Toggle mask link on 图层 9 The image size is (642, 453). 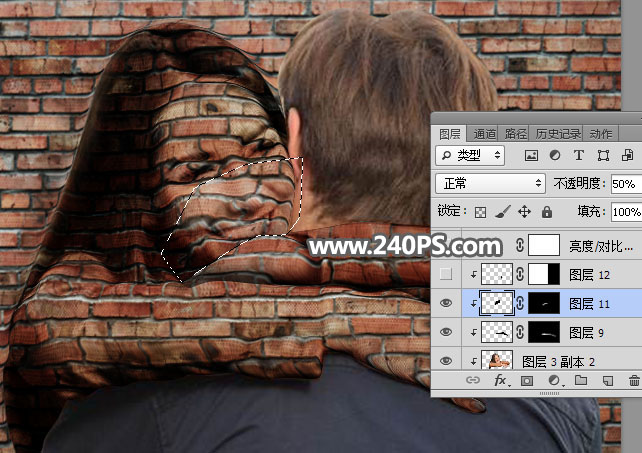point(520,332)
